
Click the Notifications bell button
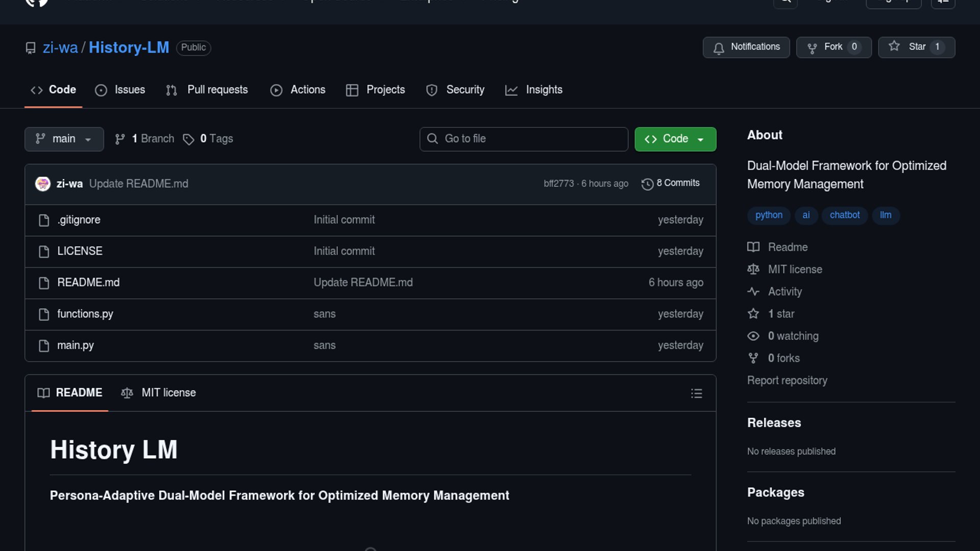(746, 47)
